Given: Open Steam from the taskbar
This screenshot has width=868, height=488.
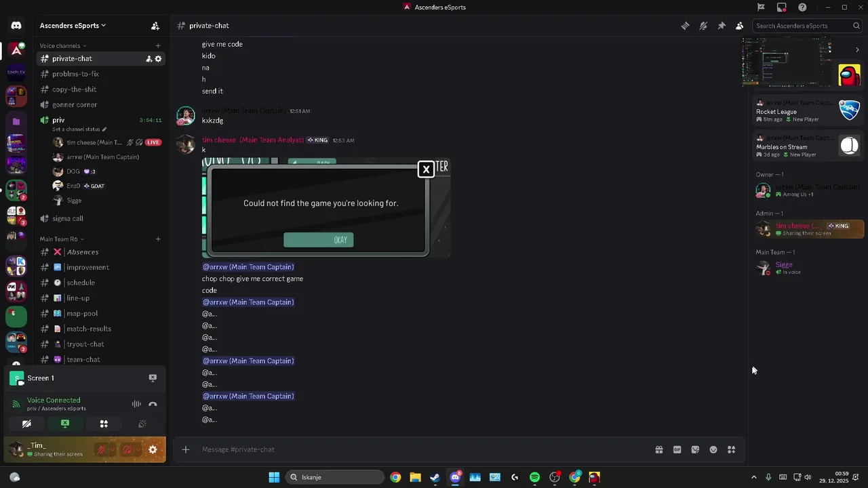Looking at the screenshot, I should coord(435,477).
